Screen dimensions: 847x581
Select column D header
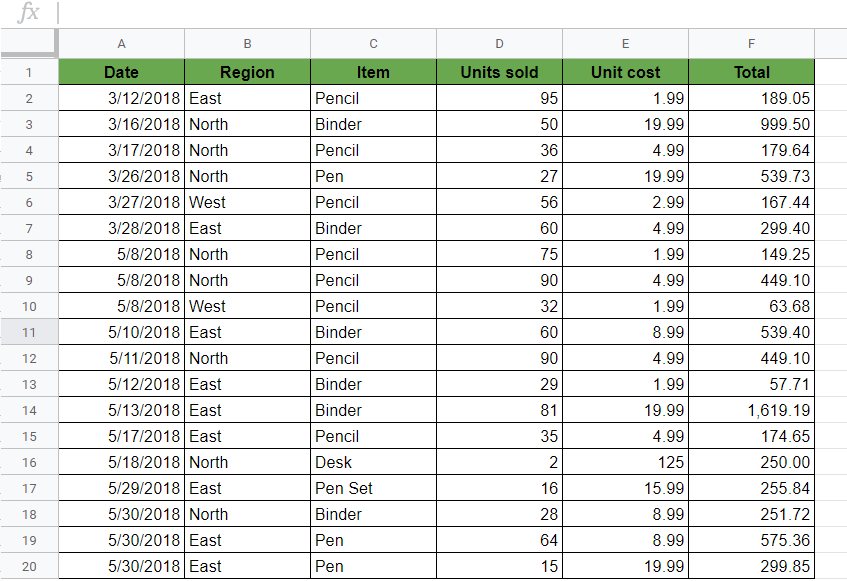(x=499, y=43)
